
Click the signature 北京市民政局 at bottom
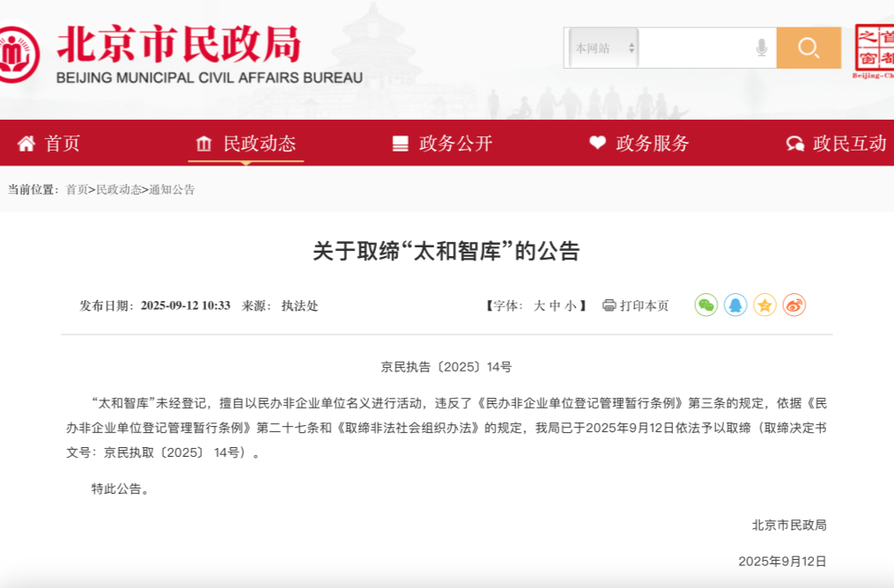point(789,526)
